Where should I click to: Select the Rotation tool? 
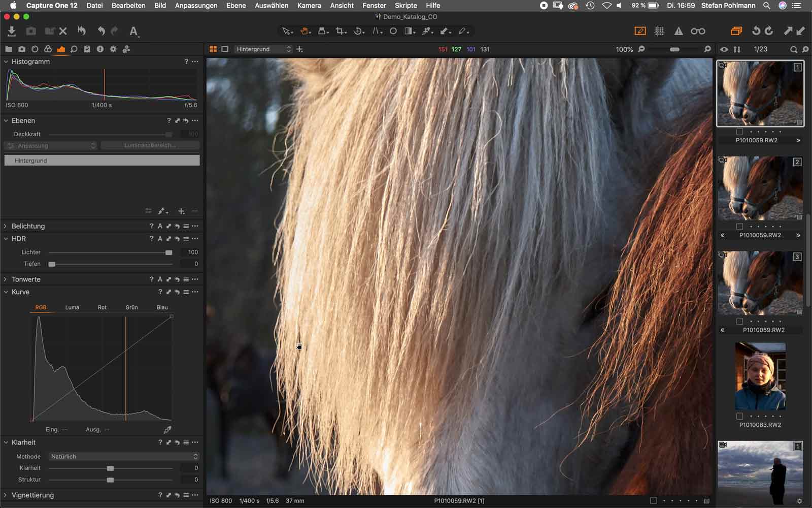pos(359,31)
